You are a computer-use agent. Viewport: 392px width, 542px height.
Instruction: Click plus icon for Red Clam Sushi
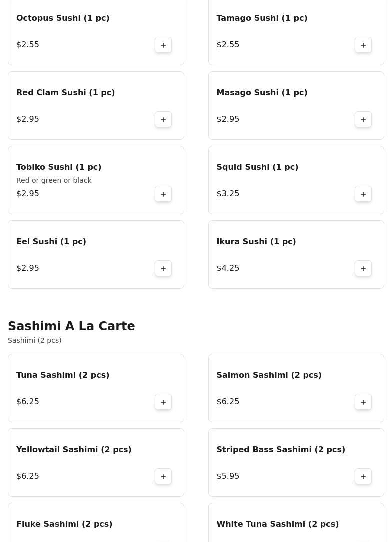(x=163, y=119)
